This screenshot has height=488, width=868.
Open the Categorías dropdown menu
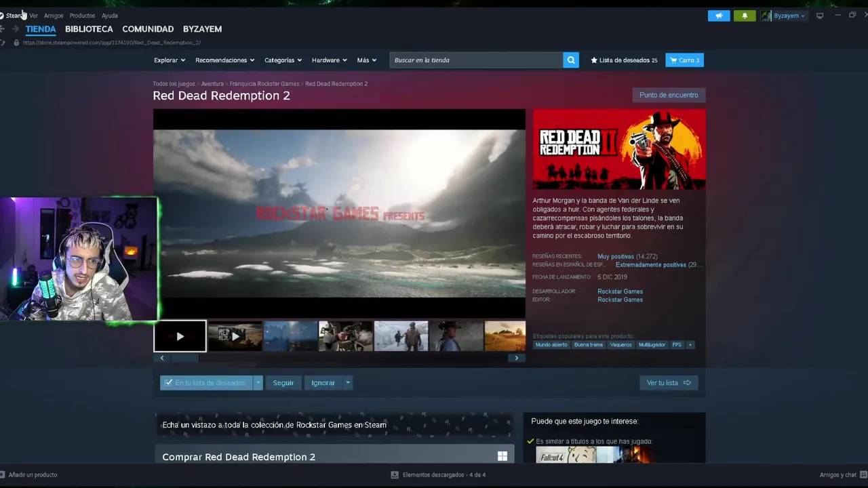[283, 60]
